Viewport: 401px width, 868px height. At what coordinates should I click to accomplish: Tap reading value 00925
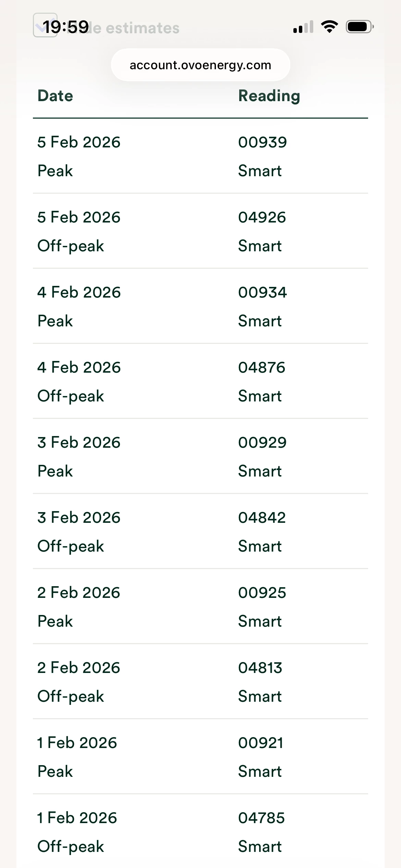click(x=262, y=593)
